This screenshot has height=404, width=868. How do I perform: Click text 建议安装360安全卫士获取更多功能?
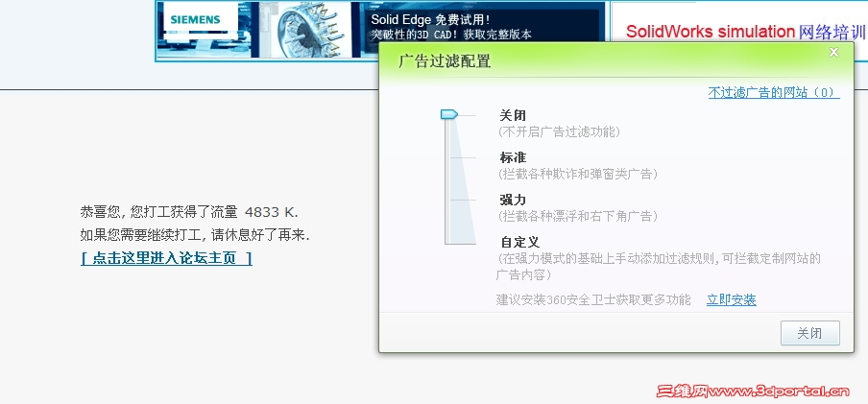coord(593,300)
